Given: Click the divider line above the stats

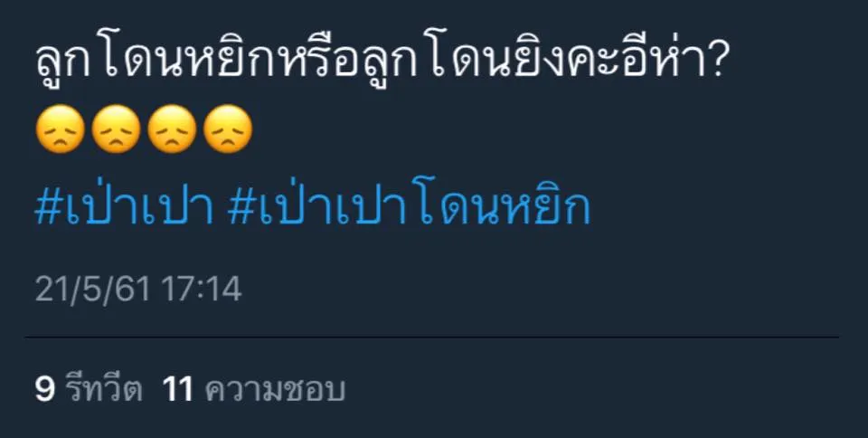Looking at the screenshot, I should tap(432, 337).
